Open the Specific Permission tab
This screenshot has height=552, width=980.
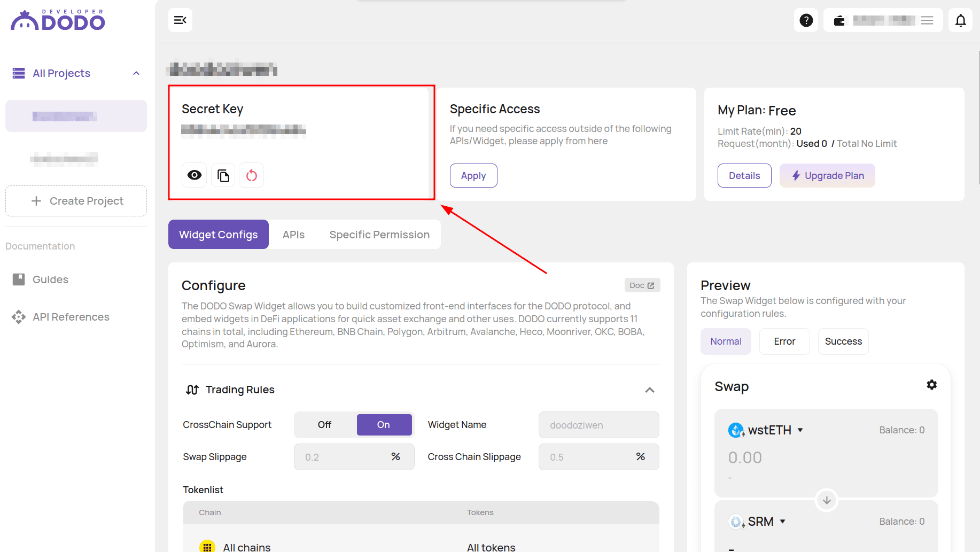(379, 234)
